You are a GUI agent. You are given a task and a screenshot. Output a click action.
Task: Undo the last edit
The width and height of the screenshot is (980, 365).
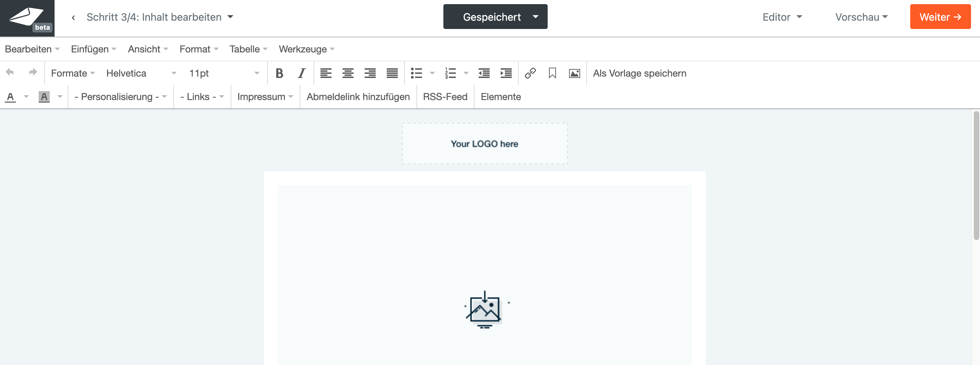[x=10, y=72]
